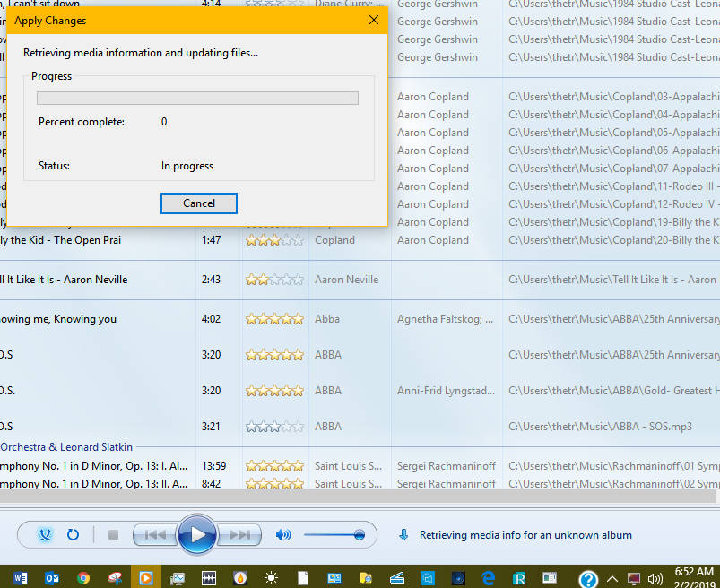
Task: Click path ending '11-Rodeo III'
Action: [614, 186]
